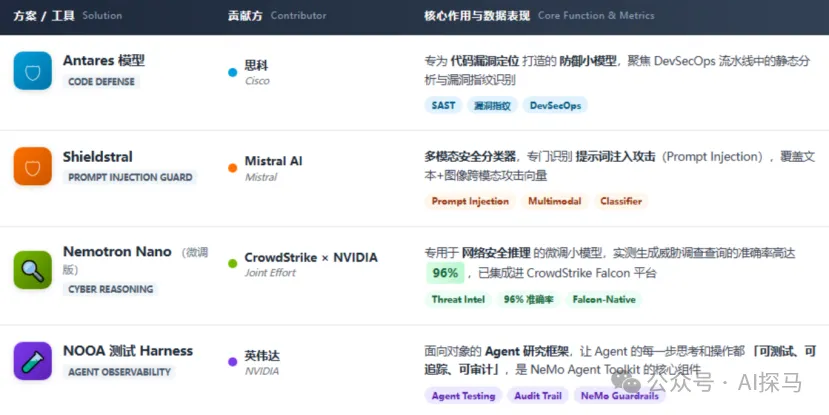Select the Prompt Injection tag
Image resolution: width=829 pixels, height=415 pixels.
[x=470, y=201]
